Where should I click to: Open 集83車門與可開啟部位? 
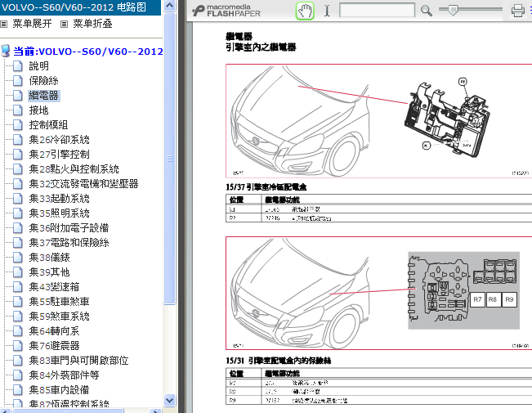click(78, 361)
